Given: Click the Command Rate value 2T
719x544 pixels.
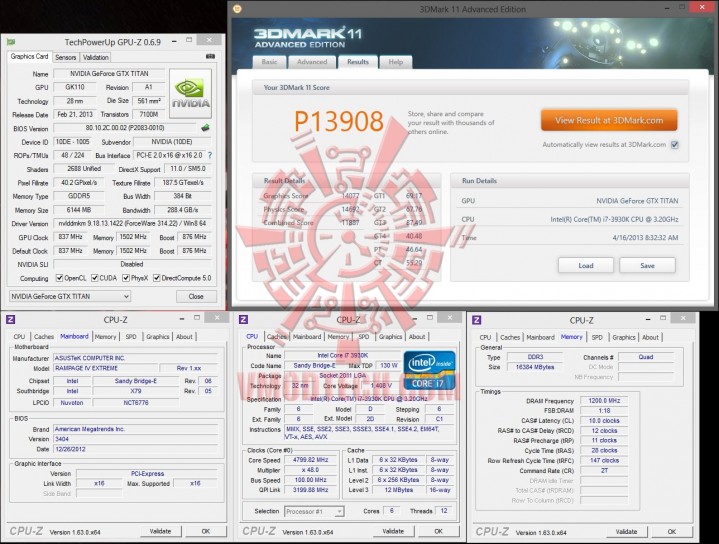Looking at the screenshot, I should [604, 471].
